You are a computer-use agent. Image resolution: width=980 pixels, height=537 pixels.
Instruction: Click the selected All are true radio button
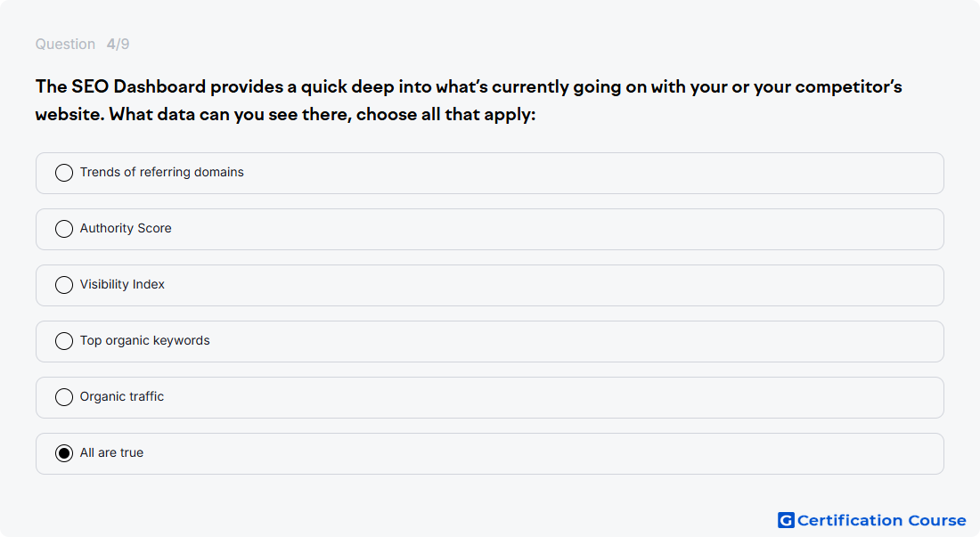(64, 453)
